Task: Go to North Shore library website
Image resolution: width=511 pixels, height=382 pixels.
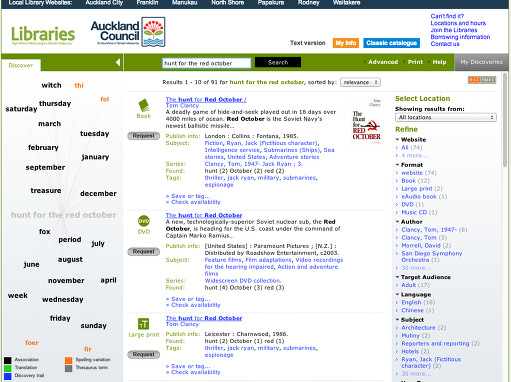Action: [228, 3]
